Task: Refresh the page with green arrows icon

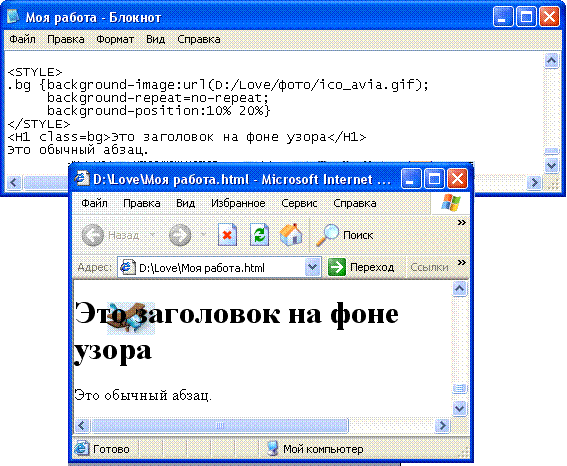Action: (259, 235)
